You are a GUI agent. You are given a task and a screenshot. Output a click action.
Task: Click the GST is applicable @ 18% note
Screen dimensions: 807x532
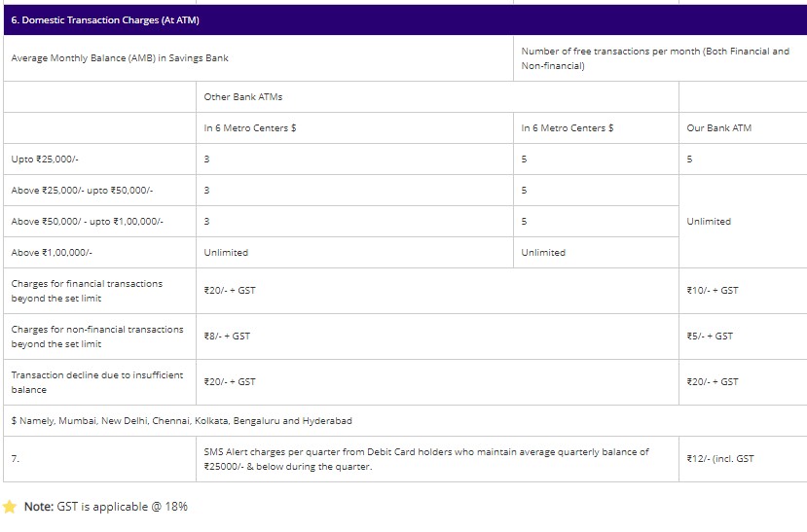[105, 507]
